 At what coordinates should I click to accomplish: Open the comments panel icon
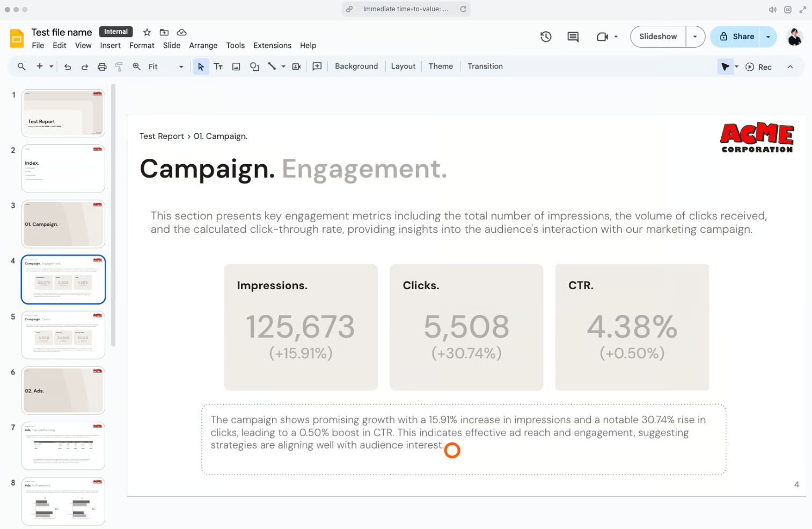(x=573, y=36)
